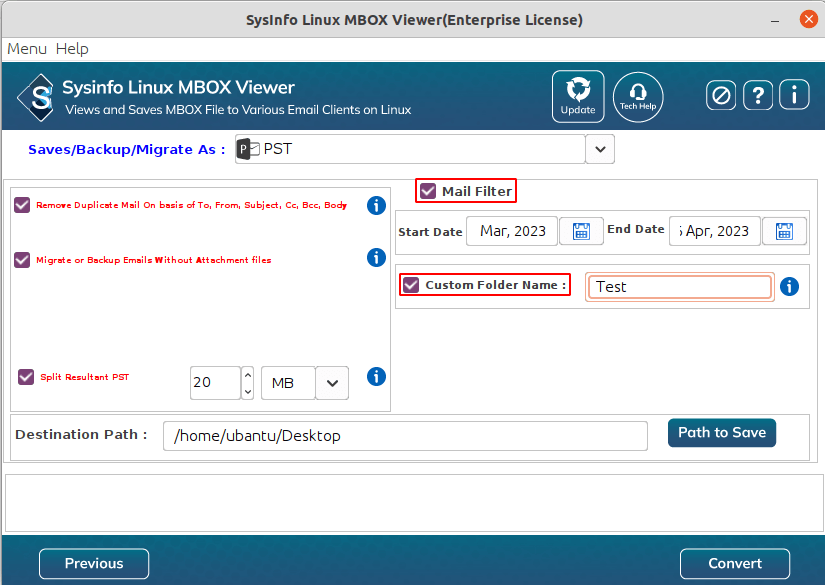Show info for Remove Duplicate Mail option
This screenshot has width=825, height=585.
point(376,205)
